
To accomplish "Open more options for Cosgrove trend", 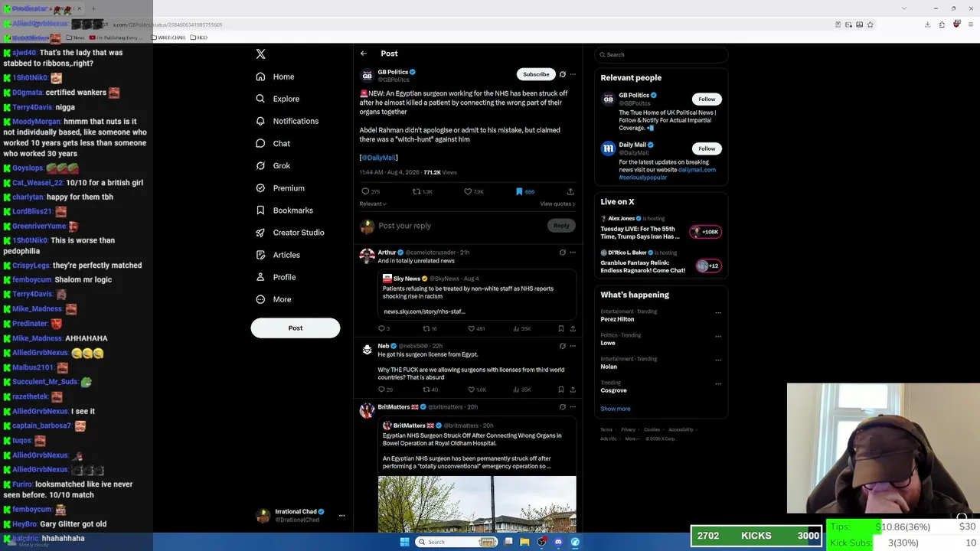I will pos(718,383).
